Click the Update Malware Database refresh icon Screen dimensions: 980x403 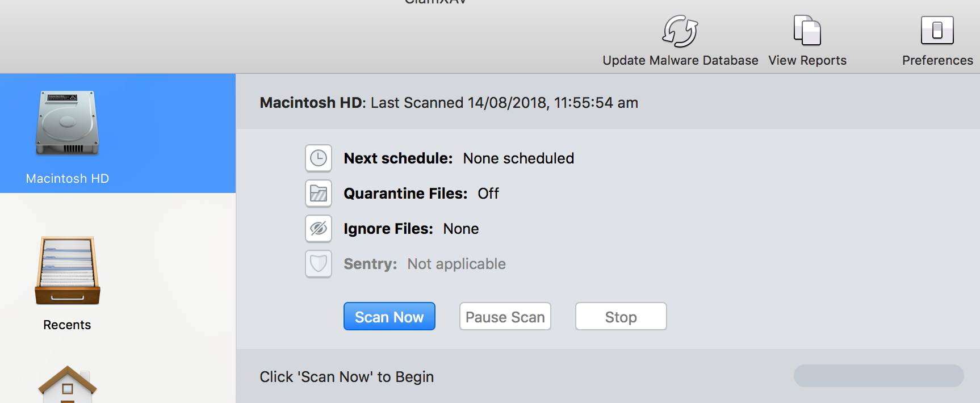(680, 31)
